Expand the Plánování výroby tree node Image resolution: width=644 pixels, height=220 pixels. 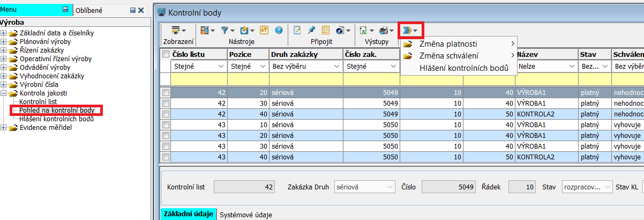pyautogui.click(x=4, y=42)
